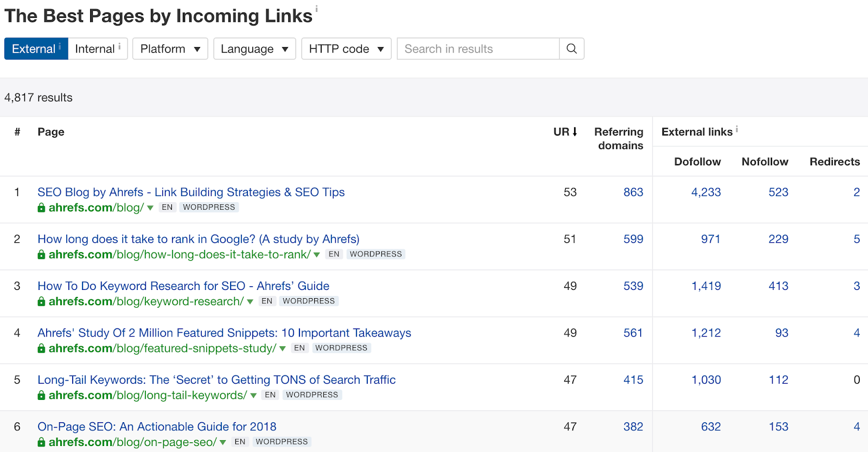The image size is (868, 452).
Task: Expand URL menu arrow for keyword-research
Action: pyautogui.click(x=250, y=302)
